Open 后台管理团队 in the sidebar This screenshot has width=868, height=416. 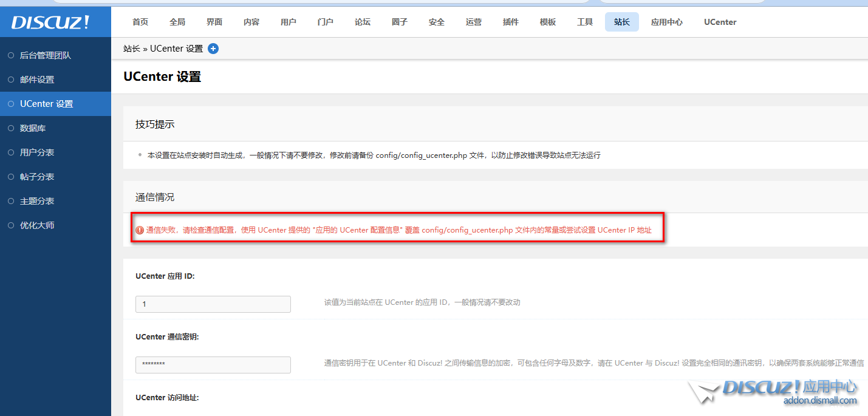(46, 55)
